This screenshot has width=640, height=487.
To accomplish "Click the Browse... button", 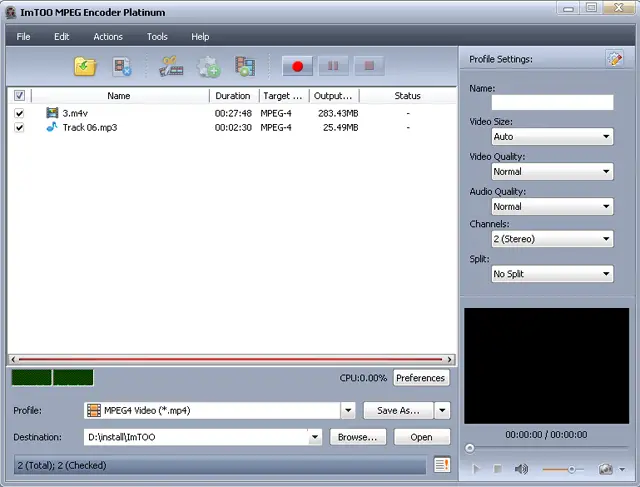I will pyautogui.click(x=358, y=437).
